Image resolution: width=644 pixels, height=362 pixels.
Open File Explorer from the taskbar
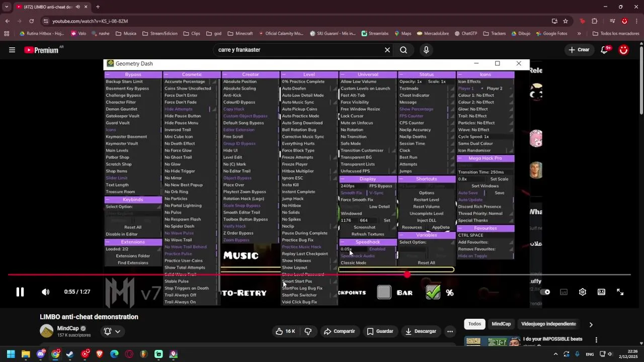26,354
